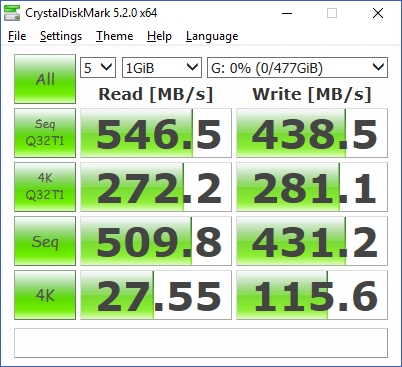
Task: Open the Language menu
Action: (212, 36)
